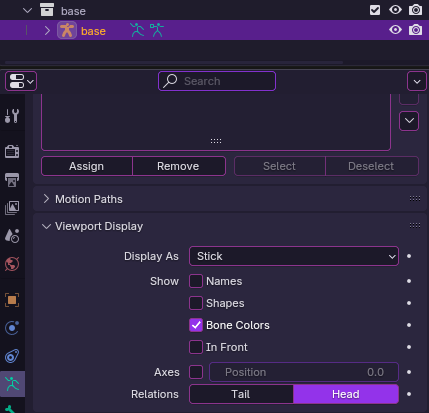Image resolution: width=429 pixels, height=413 pixels.
Task: Open the Scene properties tab
Action: pos(12,236)
